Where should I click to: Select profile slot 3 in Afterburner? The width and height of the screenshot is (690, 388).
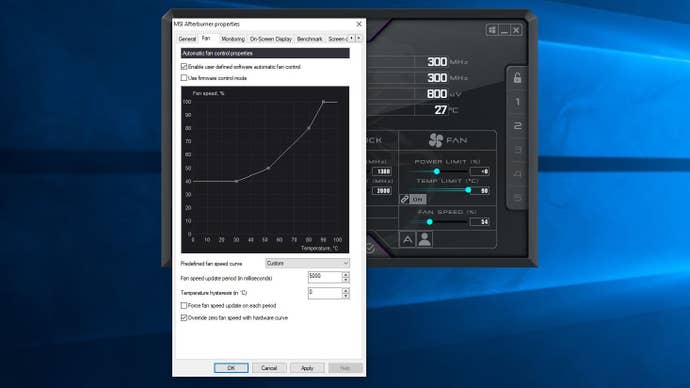[x=518, y=150]
